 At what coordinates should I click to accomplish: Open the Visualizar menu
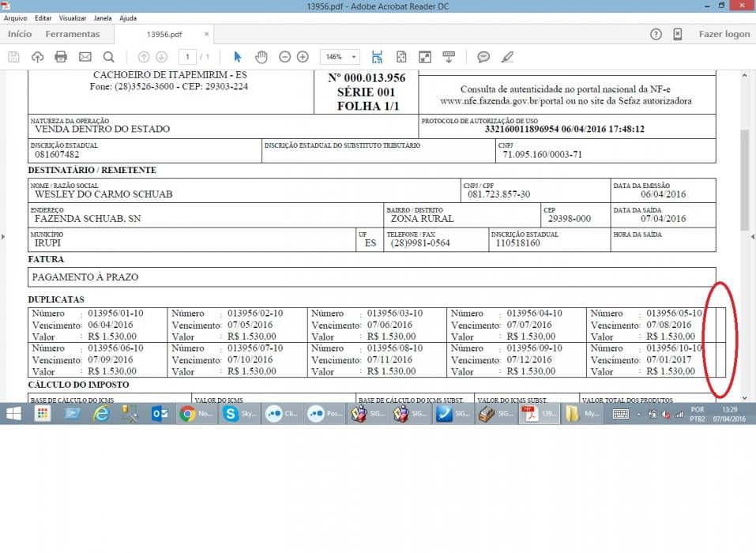73,18
